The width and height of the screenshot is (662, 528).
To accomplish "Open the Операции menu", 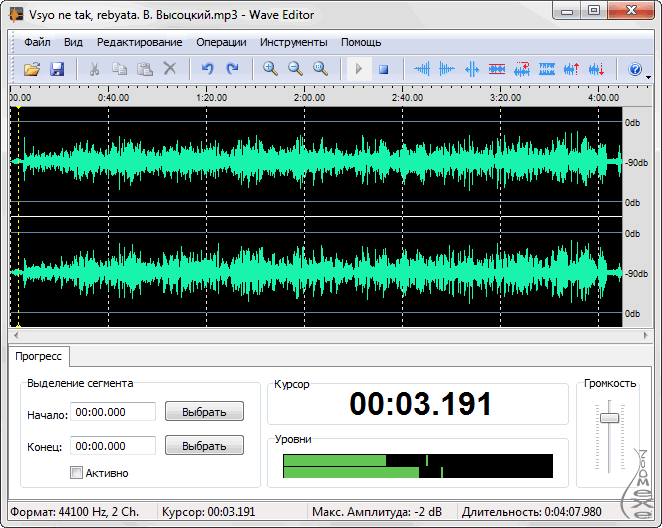I will 221,43.
